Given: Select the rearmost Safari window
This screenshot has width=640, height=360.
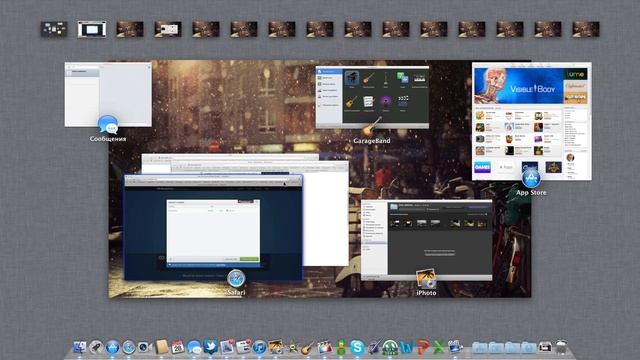Looking at the screenshot, I should pos(230,157).
